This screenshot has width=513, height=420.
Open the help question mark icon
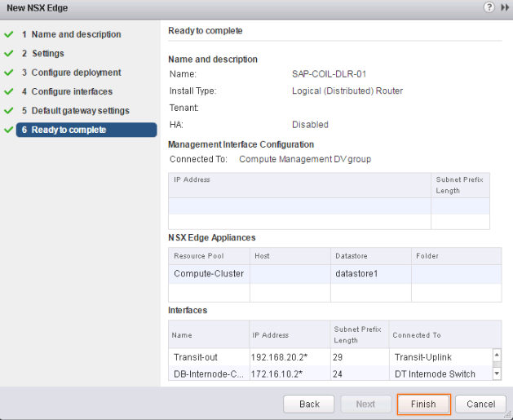[x=489, y=7]
